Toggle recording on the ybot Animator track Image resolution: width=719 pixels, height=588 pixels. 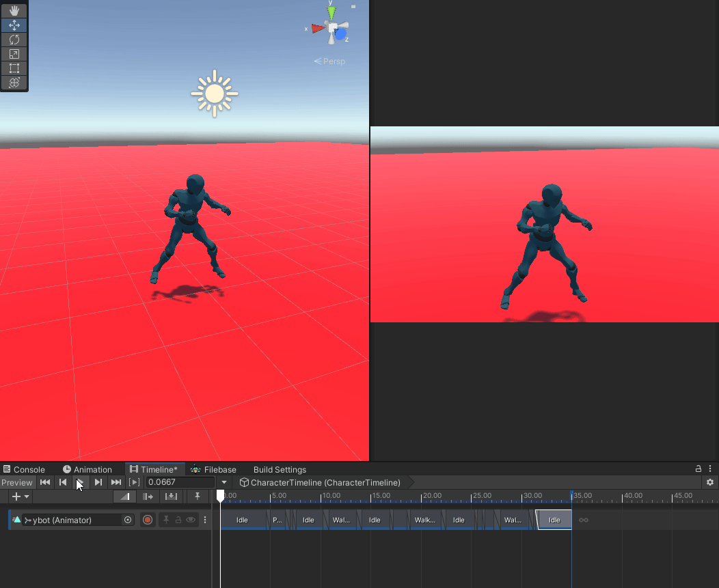pos(148,520)
